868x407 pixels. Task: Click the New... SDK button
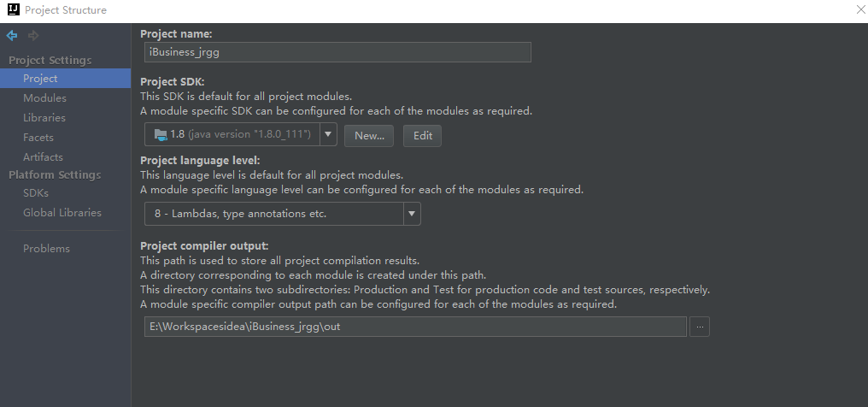[369, 136]
